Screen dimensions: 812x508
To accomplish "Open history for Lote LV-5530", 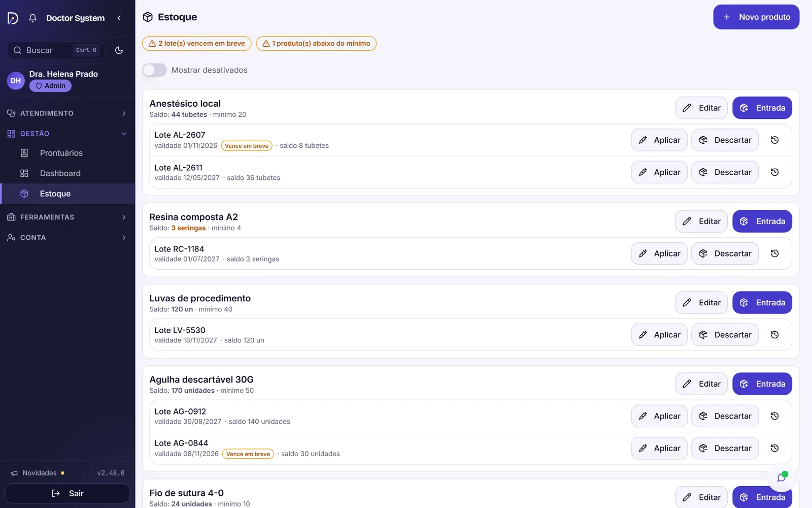I will (x=774, y=335).
